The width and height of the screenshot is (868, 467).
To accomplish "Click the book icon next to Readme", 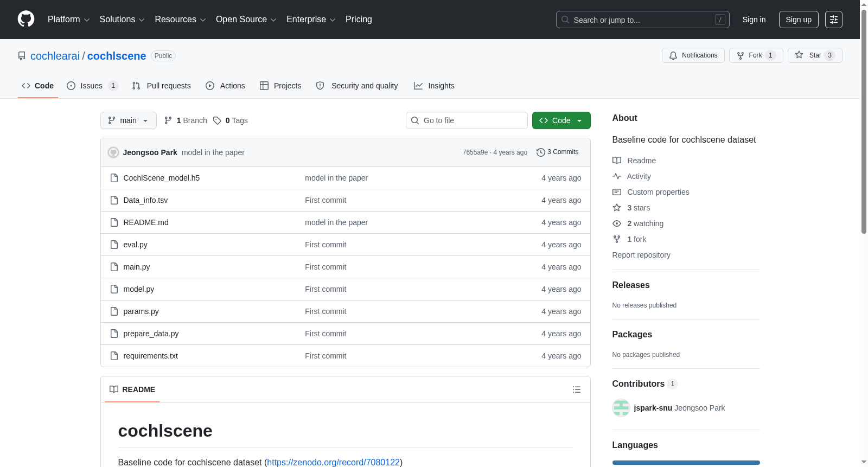I will 617,161.
